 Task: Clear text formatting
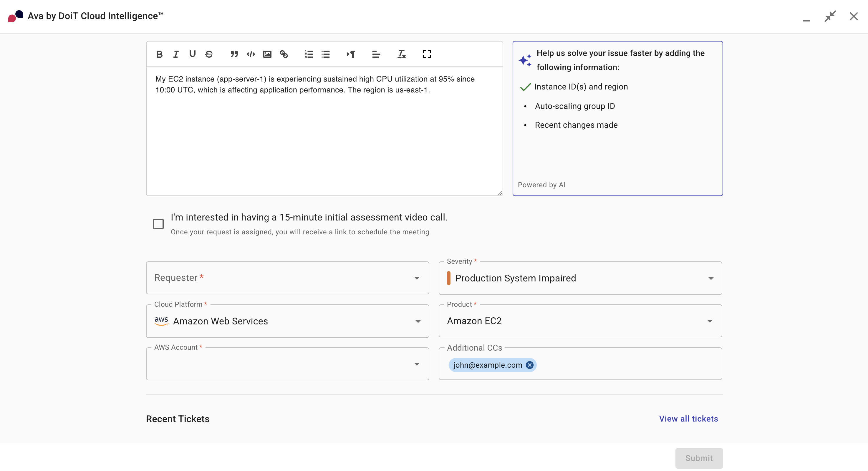[x=401, y=54]
